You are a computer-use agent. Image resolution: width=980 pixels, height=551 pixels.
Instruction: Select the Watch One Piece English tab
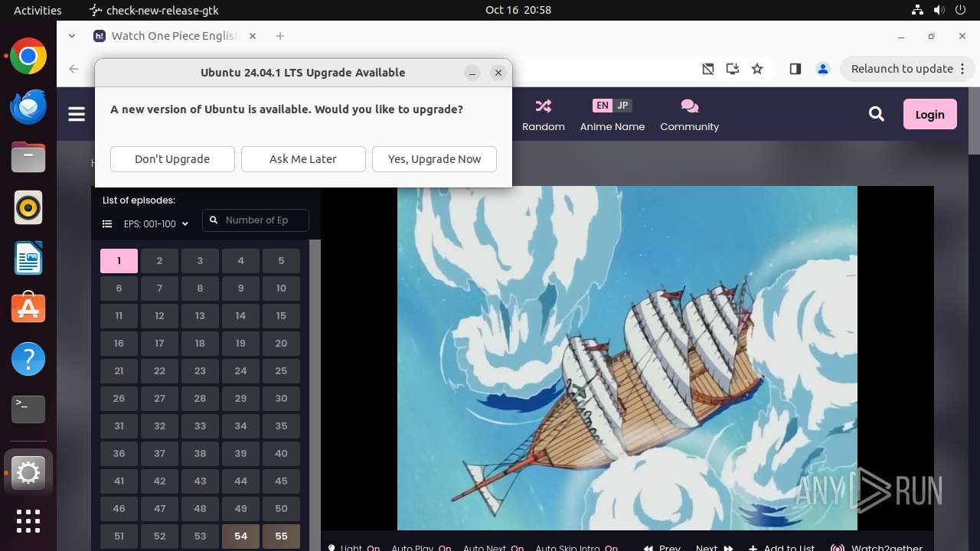point(175,36)
